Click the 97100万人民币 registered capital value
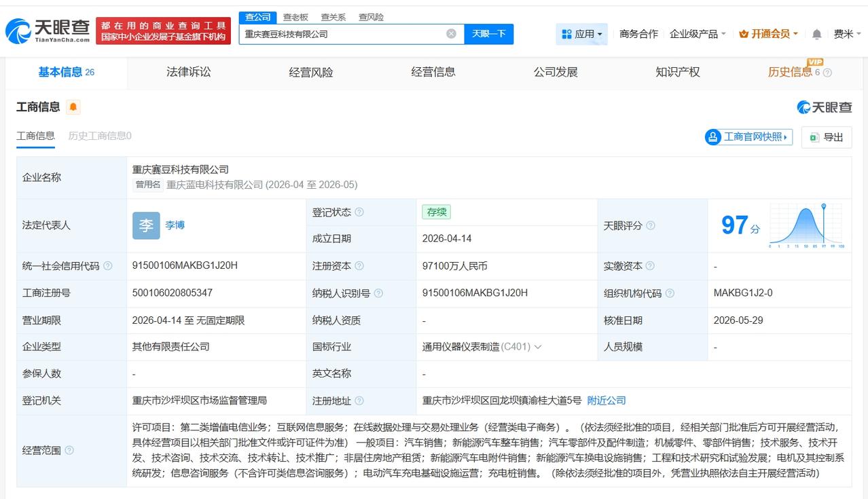 tap(454, 266)
